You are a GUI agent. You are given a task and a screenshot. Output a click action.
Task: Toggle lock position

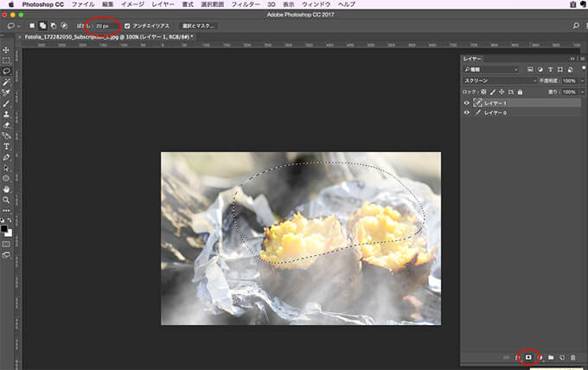[x=502, y=92]
